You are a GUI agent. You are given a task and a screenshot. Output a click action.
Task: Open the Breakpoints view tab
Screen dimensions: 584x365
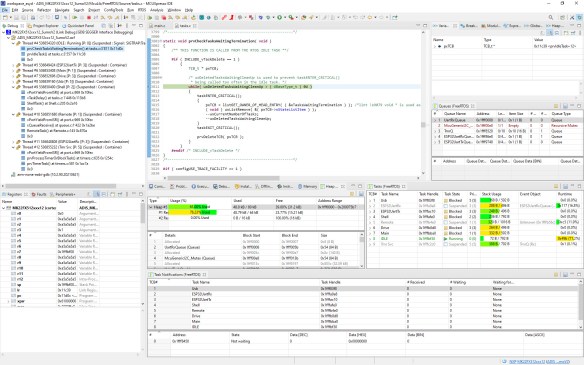(468, 26)
